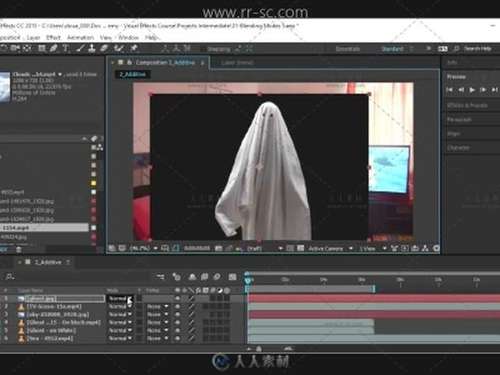Jump to first frame in the Preview panel
Viewport: 500px width, 375px height.
pyautogui.click(x=449, y=90)
